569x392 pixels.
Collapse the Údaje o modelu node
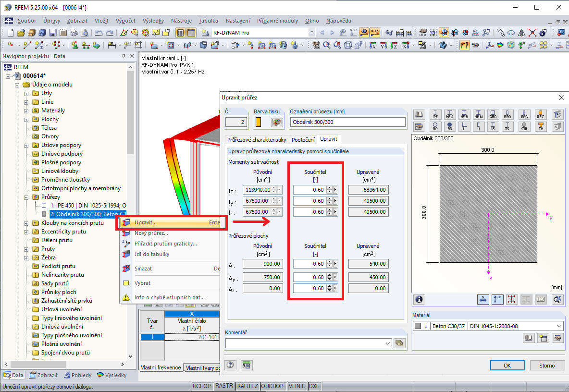tap(17, 85)
